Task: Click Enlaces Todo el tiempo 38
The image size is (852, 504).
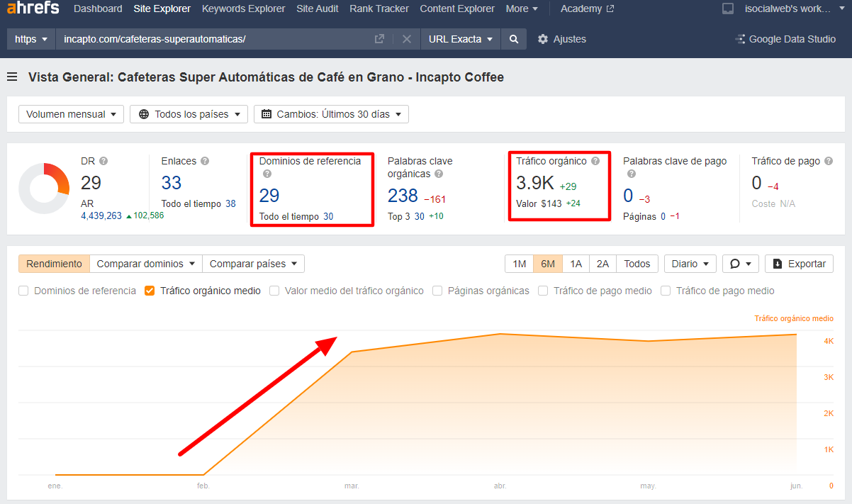Action: pyautogui.click(x=230, y=203)
